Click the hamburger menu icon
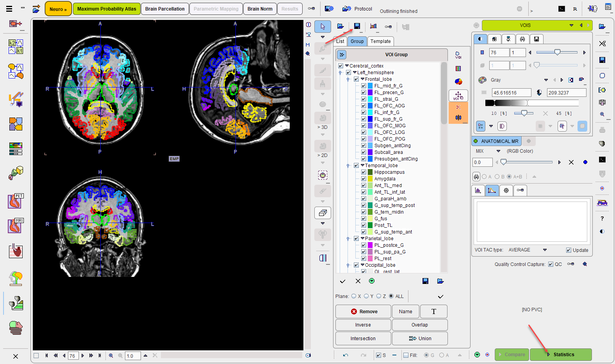Screen dimensions: 615x364 (9, 8)
